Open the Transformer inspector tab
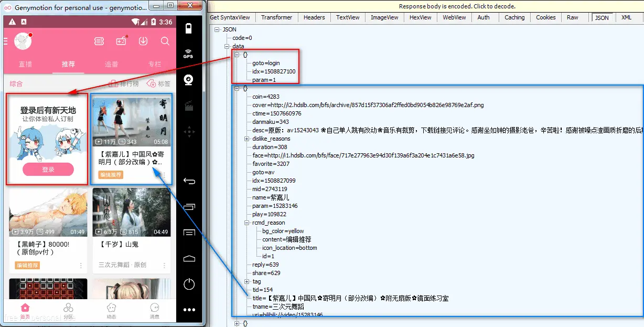644x327 pixels. tap(276, 17)
